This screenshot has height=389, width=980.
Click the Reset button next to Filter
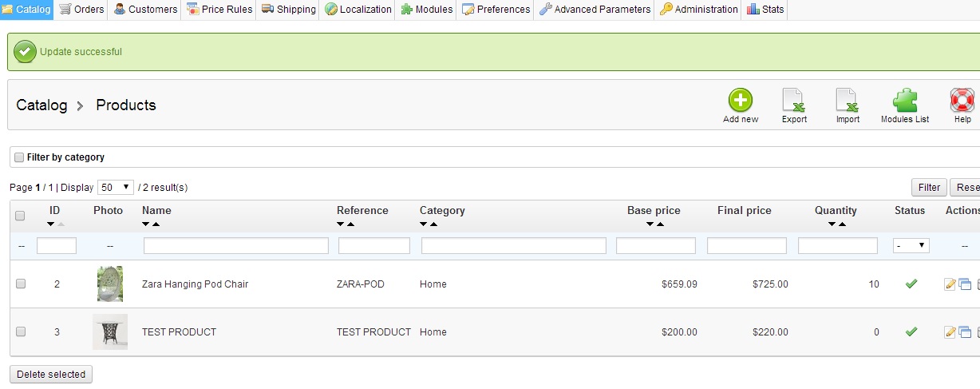tap(965, 188)
